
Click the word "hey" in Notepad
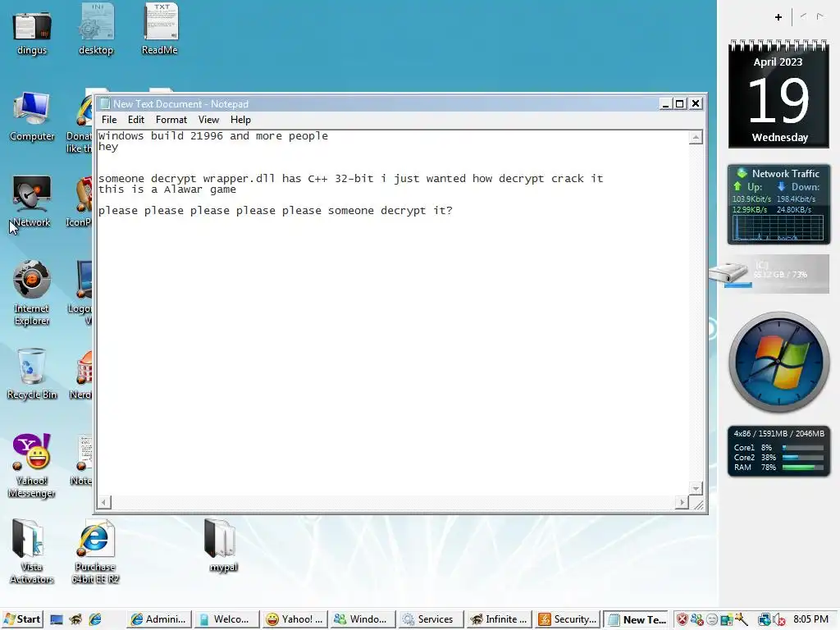tap(108, 146)
